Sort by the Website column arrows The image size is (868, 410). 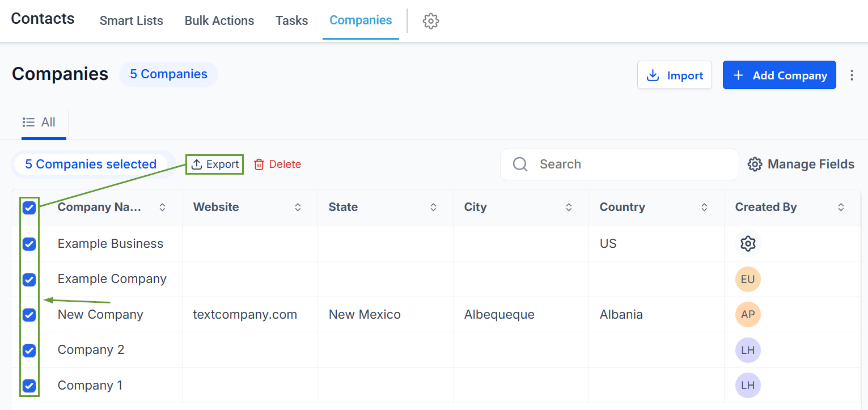(298, 208)
